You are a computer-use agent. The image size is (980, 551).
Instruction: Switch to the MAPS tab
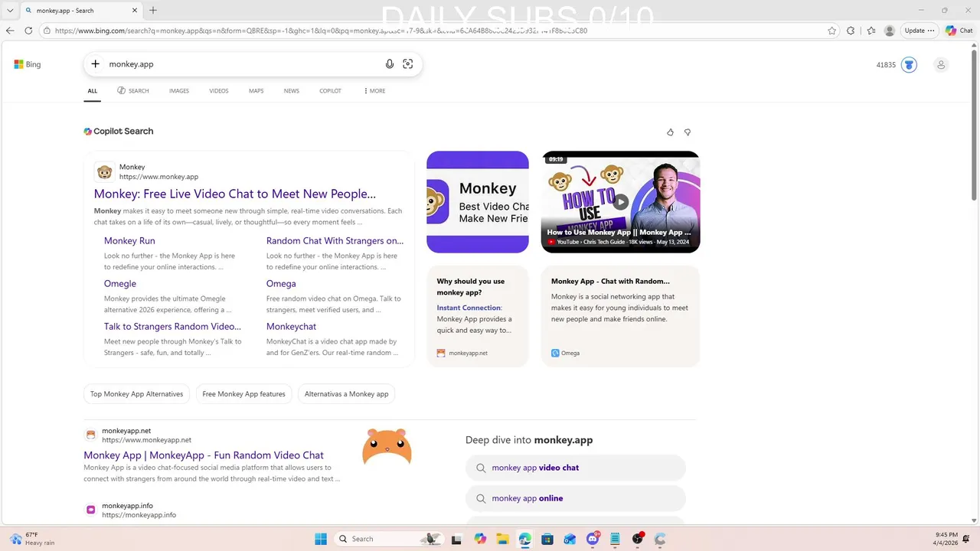pos(256,91)
